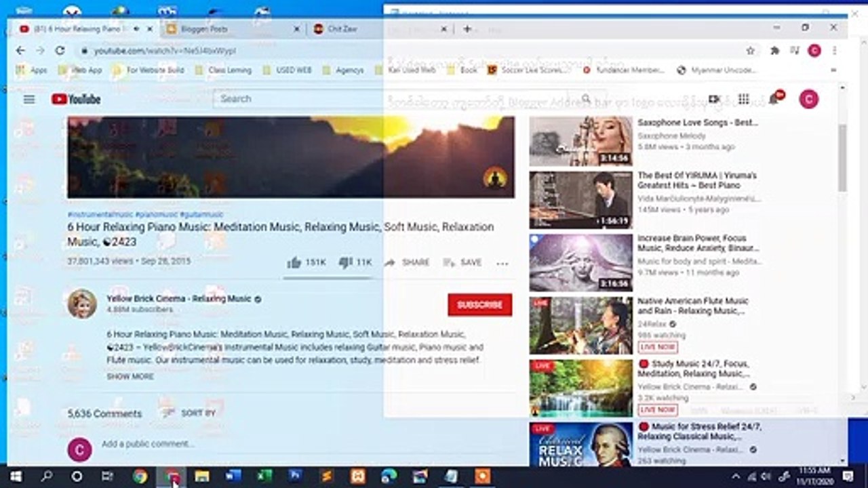Open the notifications bell

pyautogui.click(x=774, y=99)
